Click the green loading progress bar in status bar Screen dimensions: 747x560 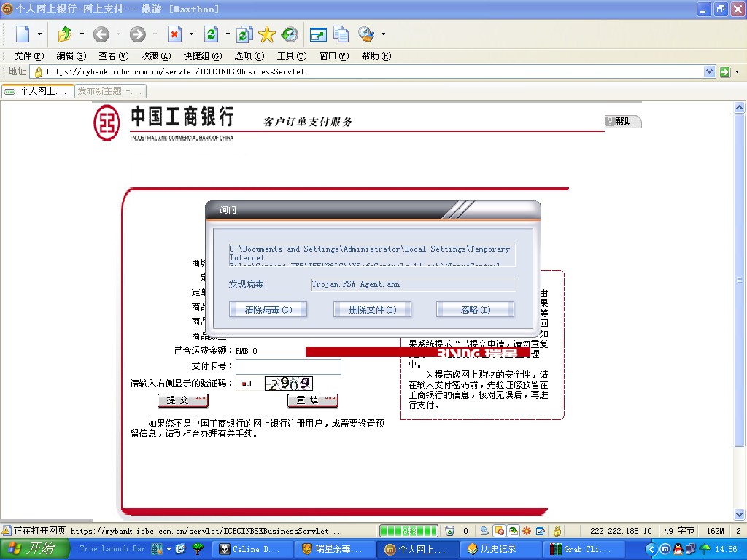pyautogui.click(x=409, y=531)
